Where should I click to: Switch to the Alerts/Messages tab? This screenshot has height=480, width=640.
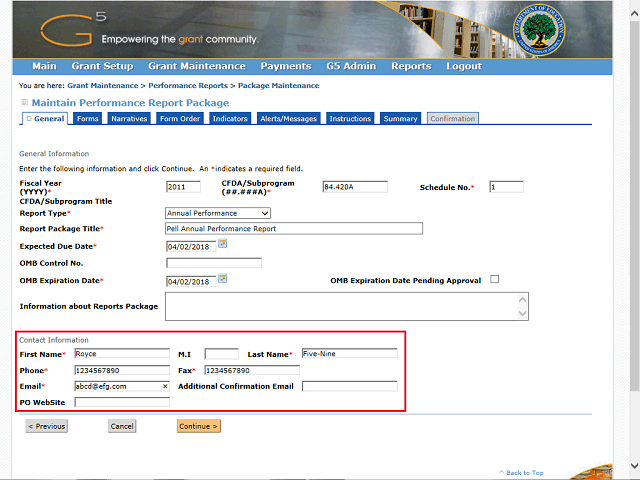coord(289,118)
